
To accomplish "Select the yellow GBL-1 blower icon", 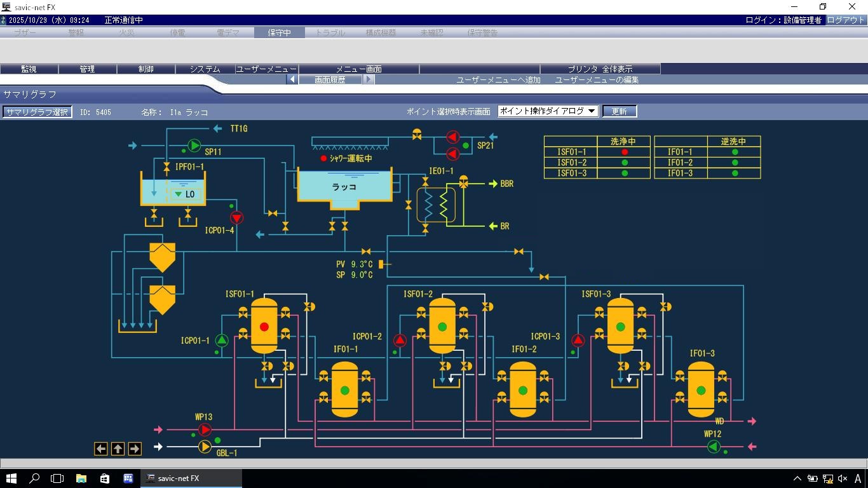I will click(205, 447).
